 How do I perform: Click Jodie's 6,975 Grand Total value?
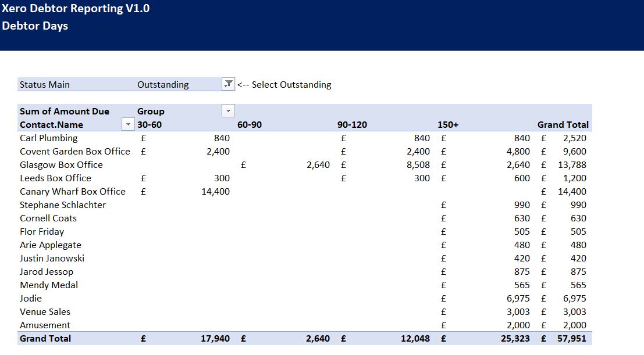pyautogui.click(x=574, y=298)
